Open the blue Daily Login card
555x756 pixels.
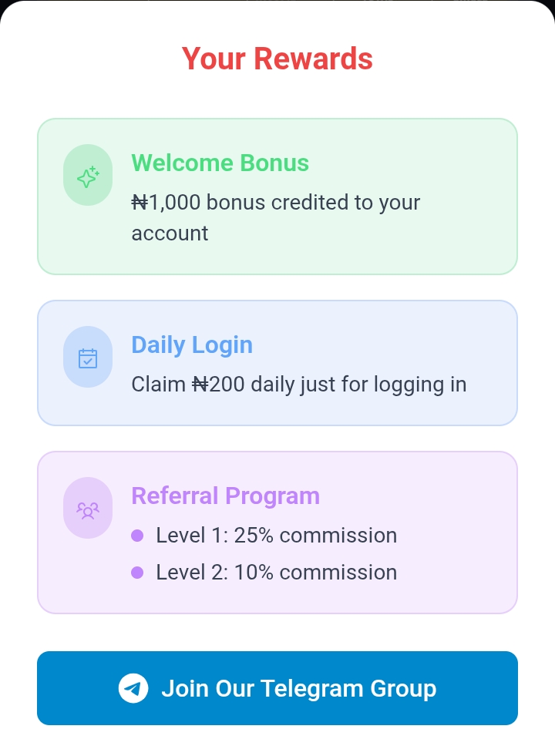click(x=277, y=363)
